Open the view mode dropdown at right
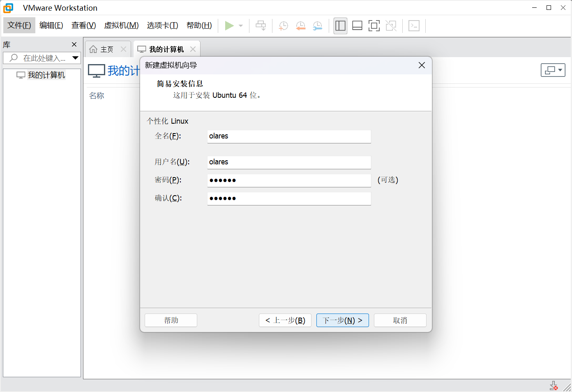This screenshot has width=572, height=392. (553, 70)
